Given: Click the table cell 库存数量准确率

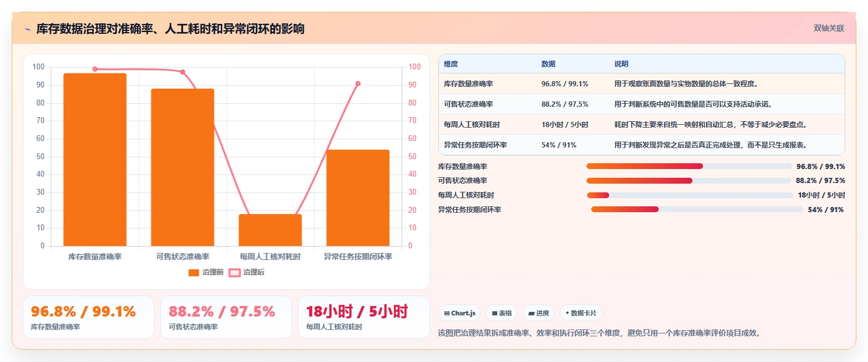Looking at the screenshot, I should click(x=468, y=84).
